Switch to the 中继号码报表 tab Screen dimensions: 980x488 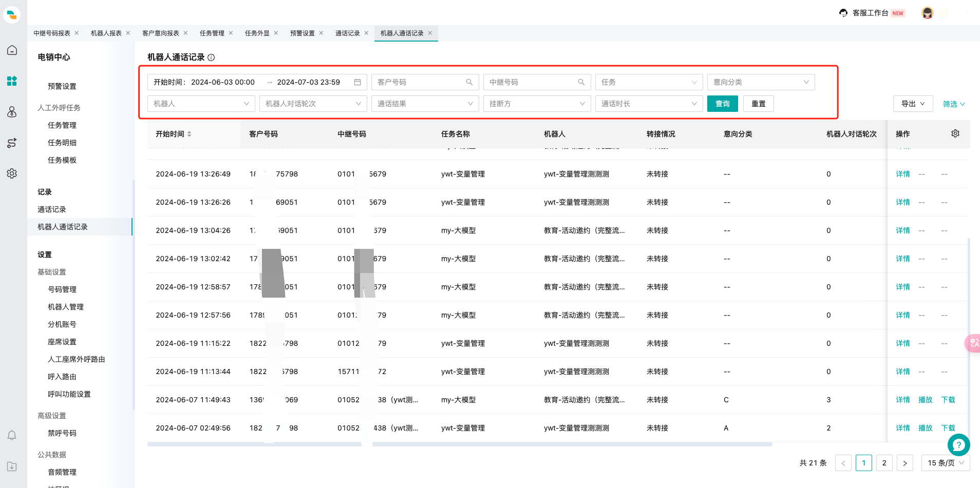pyautogui.click(x=52, y=33)
